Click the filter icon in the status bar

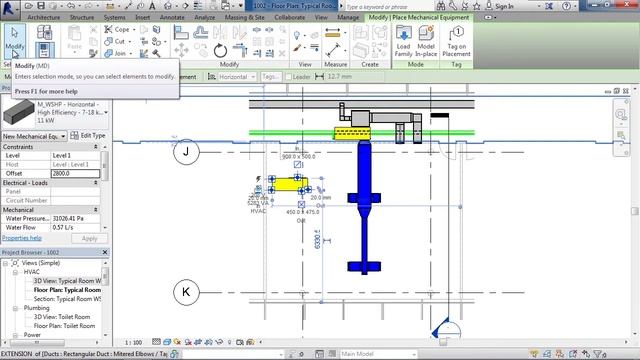pos(598,354)
